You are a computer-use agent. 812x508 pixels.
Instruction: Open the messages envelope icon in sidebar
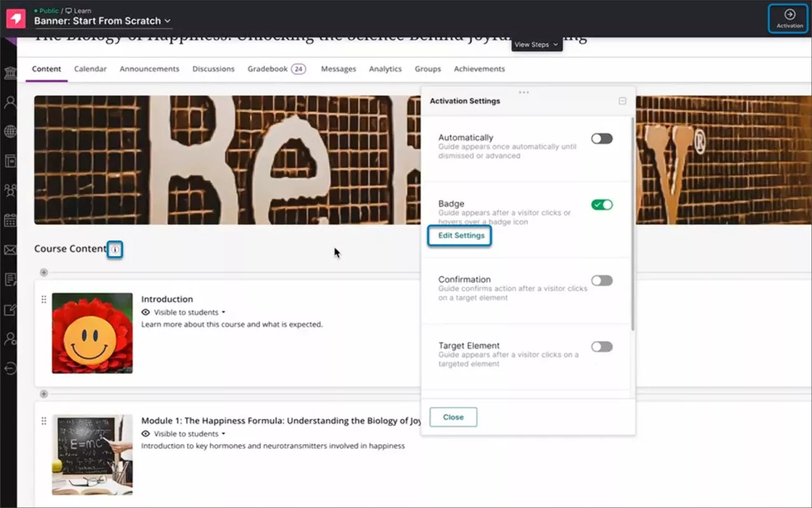click(11, 250)
